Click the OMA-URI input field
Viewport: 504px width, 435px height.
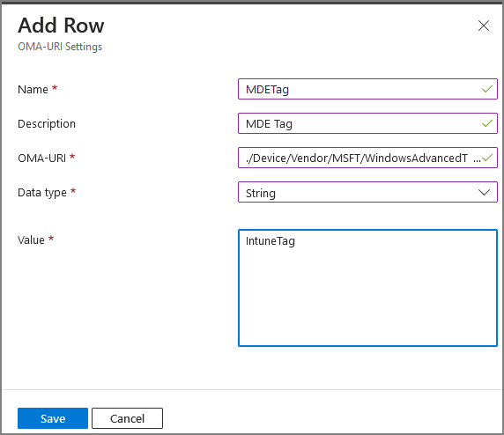pos(367,158)
